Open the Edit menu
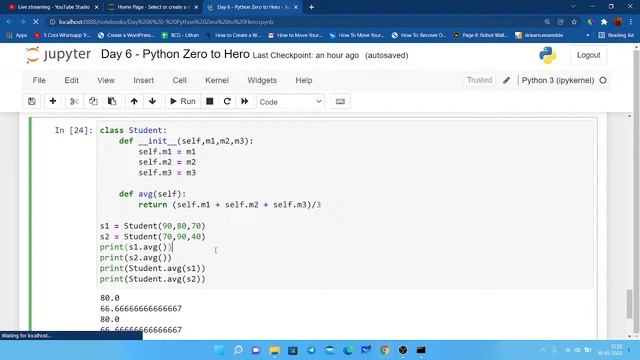The height and width of the screenshot is (360, 640). tap(71, 80)
